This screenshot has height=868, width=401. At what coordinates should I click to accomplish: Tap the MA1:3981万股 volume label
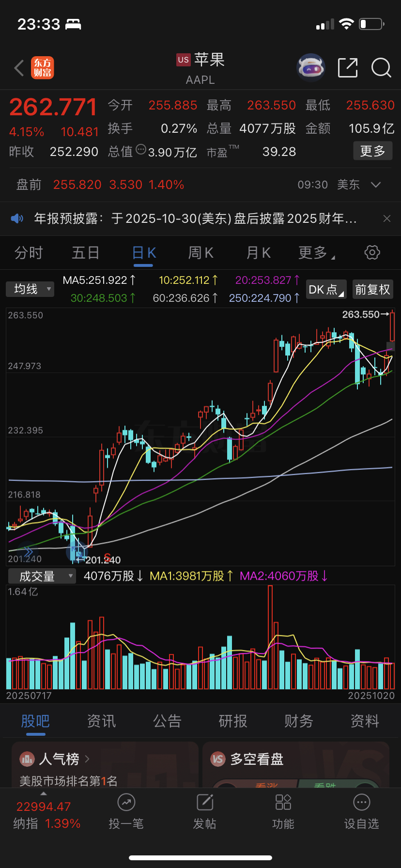tap(191, 576)
